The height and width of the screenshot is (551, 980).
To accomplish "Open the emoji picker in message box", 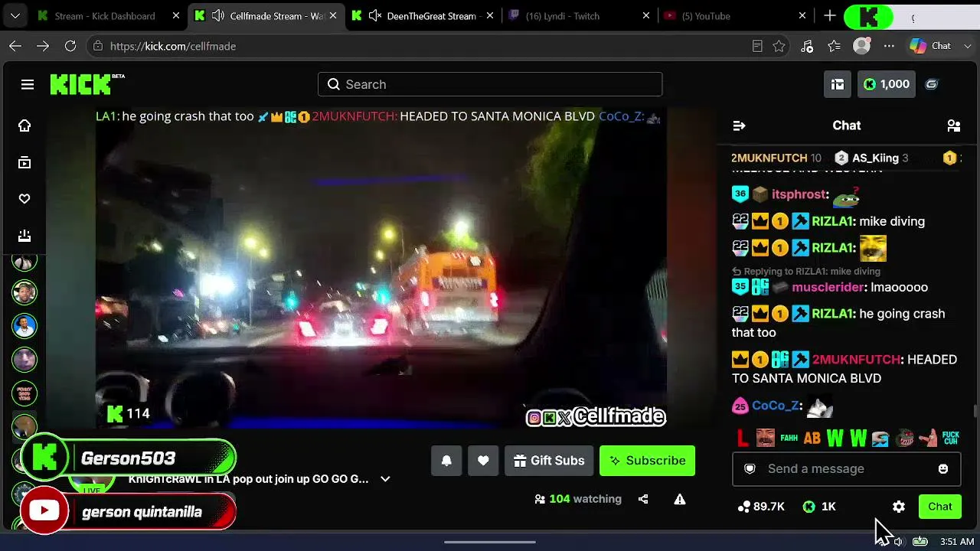I will [x=943, y=468].
